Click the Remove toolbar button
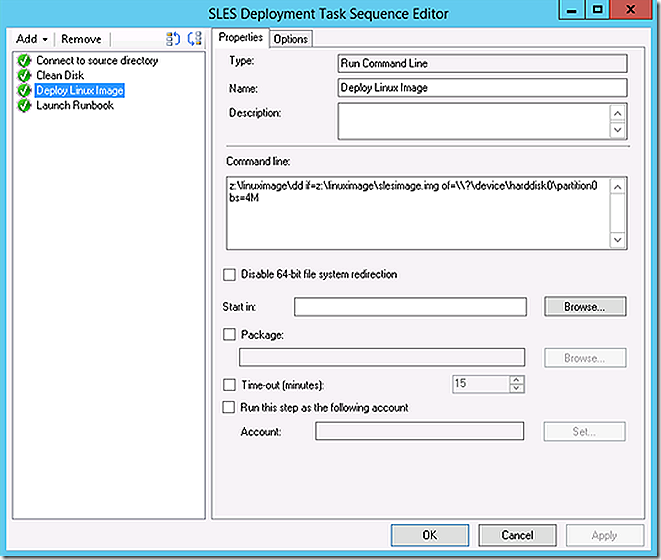 (81, 39)
